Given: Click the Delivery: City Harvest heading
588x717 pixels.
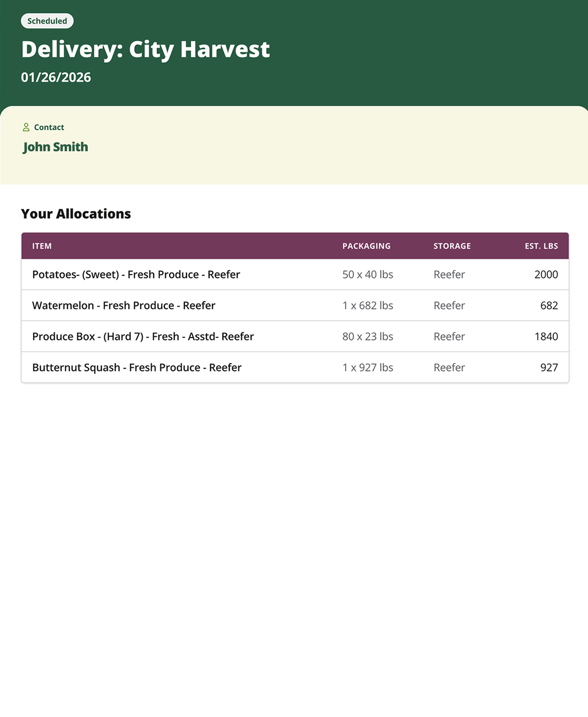Looking at the screenshot, I should (145, 49).
